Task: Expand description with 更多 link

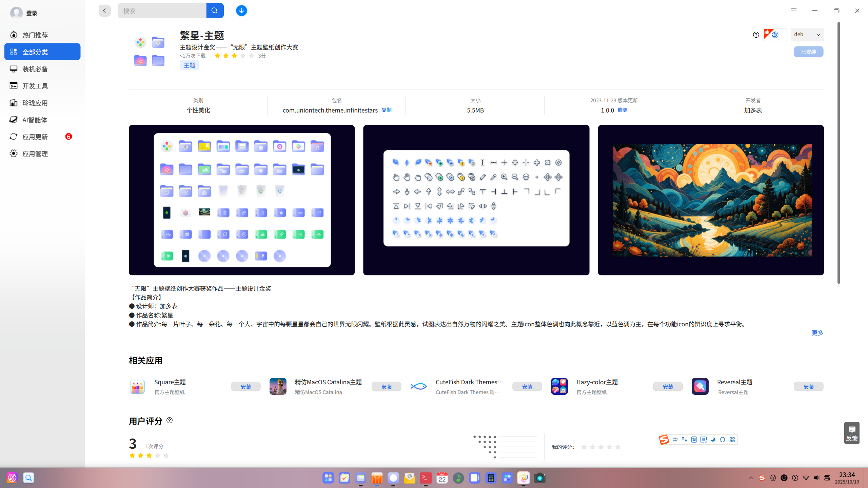Action: [817, 333]
